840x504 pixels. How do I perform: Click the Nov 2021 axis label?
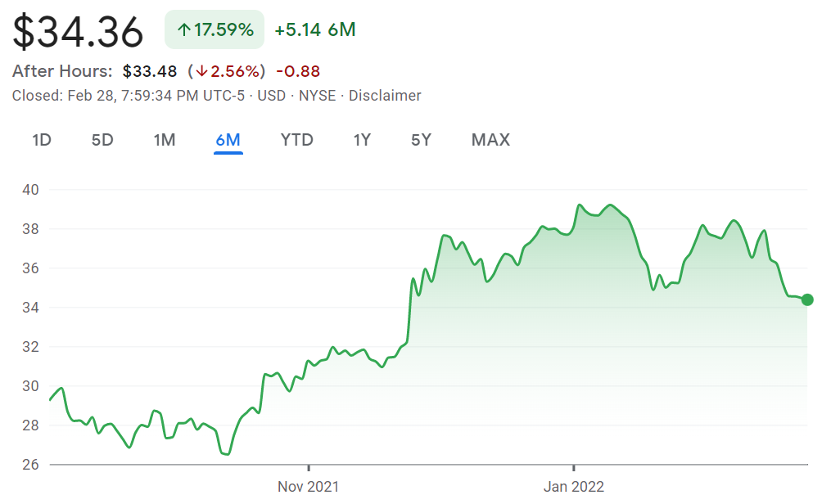tap(308, 487)
